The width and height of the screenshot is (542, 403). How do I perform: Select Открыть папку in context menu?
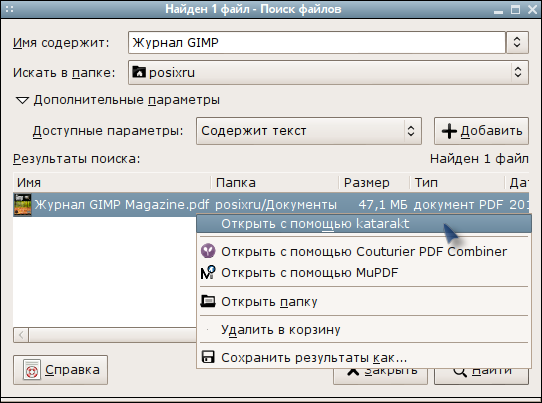pyautogui.click(x=364, y=301)
